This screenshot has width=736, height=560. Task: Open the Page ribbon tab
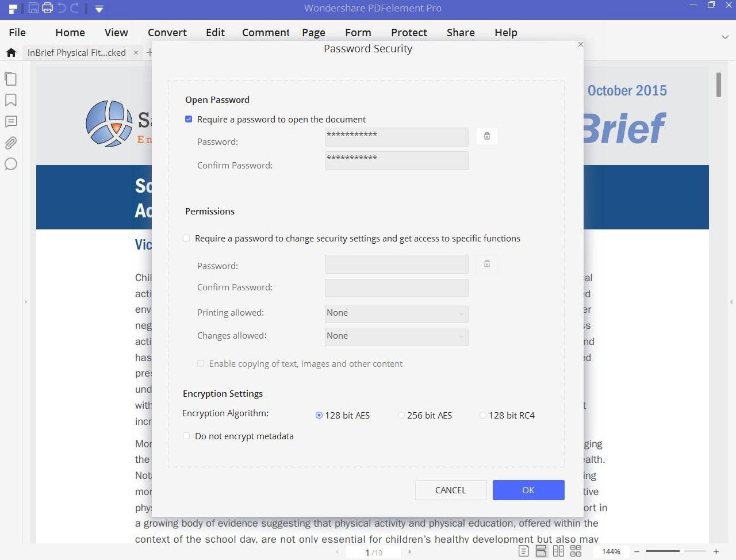point(313,33)
